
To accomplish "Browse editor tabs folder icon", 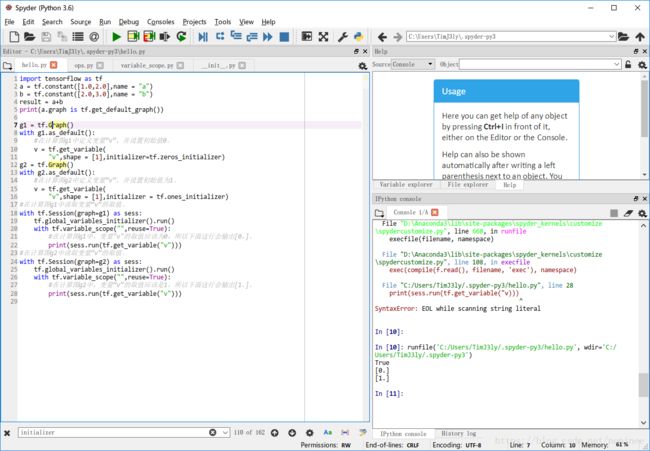I will pos(7,65).
